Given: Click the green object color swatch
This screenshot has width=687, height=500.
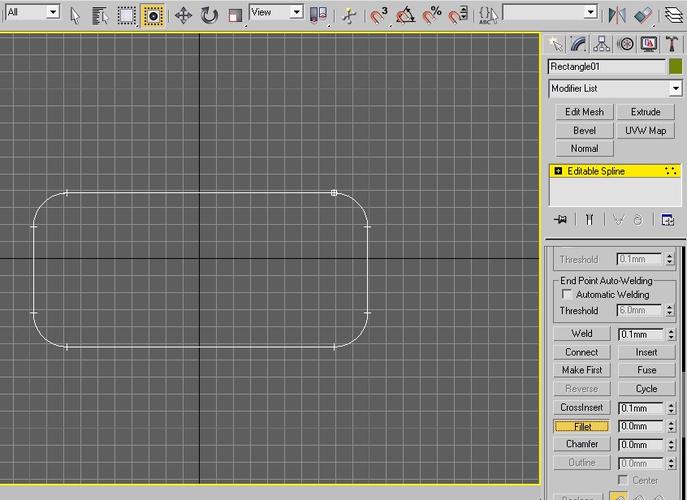Looking at the screenshot, I should click(675, 67).
